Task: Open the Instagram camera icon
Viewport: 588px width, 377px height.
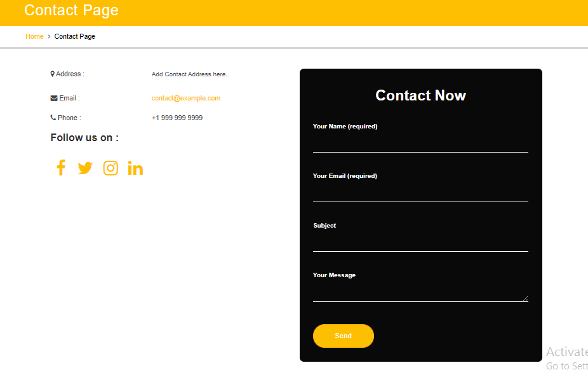Action: pos(110,168)
